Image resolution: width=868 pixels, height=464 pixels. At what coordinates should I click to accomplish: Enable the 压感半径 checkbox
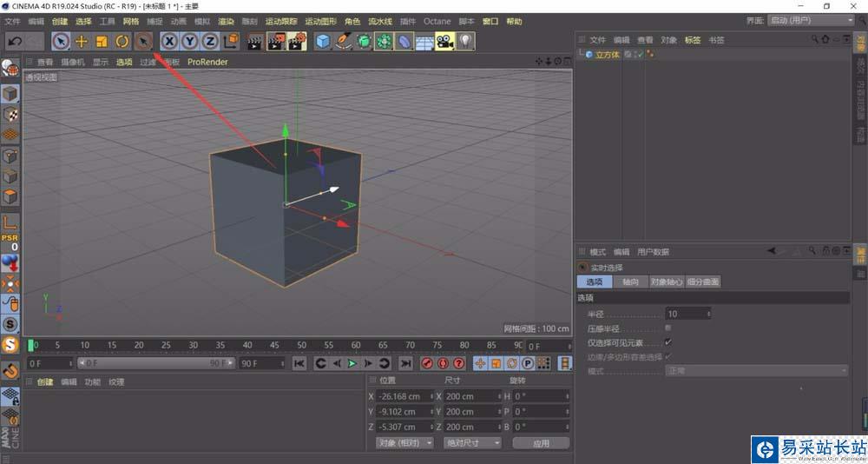pyautogui.click(x=667, y=328)
